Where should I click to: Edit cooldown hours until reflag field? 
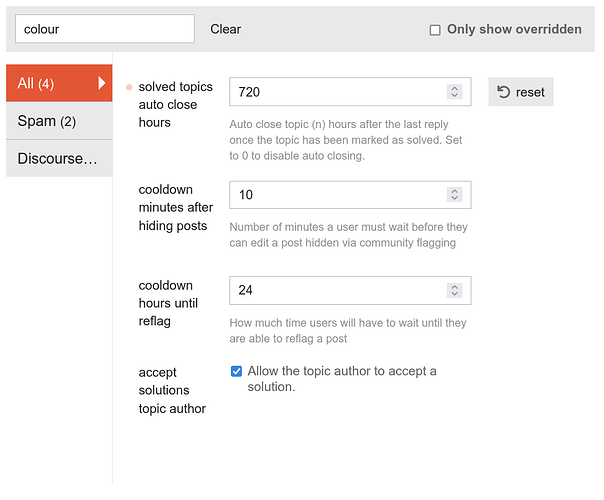(x=350, y=290)
